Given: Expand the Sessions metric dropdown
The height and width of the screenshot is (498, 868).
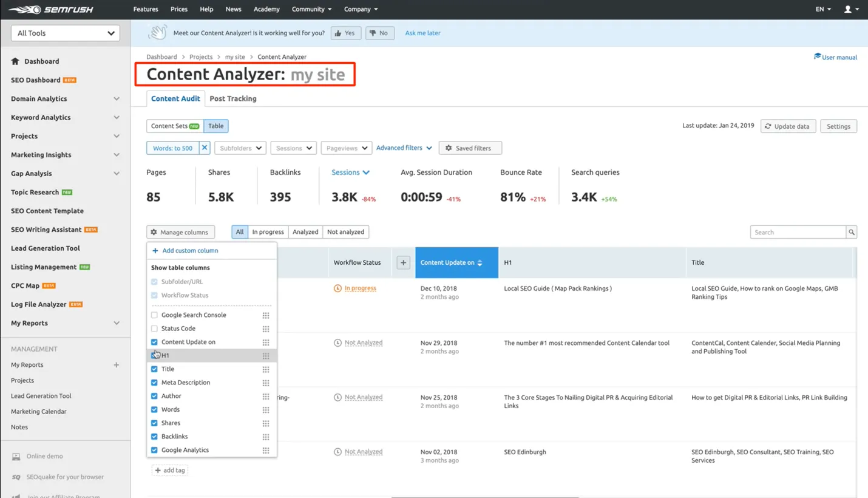Looking at the screenshot, I should (x=351, y=172).
